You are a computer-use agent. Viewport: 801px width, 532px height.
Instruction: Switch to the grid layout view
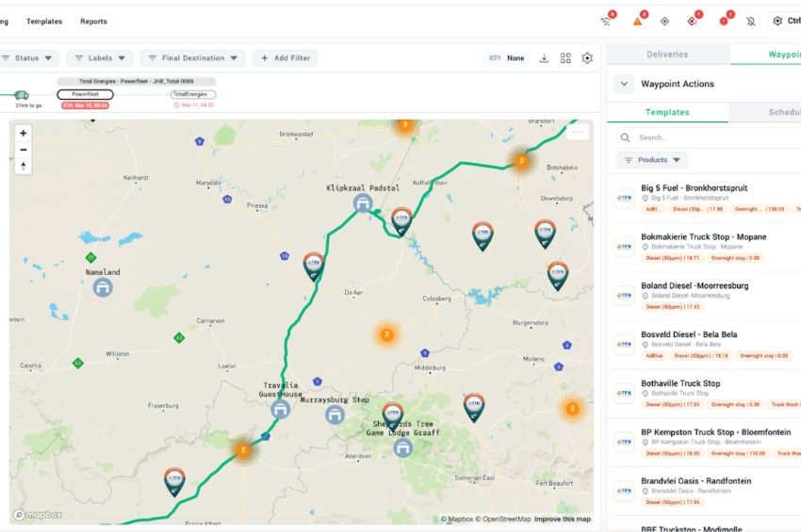(565, 58)
